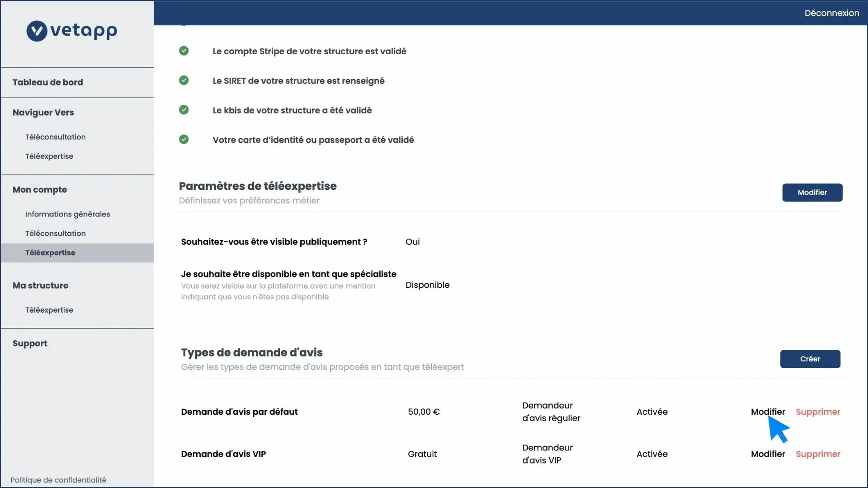Select Téléconsultation under Mon compte

[55, 234]
